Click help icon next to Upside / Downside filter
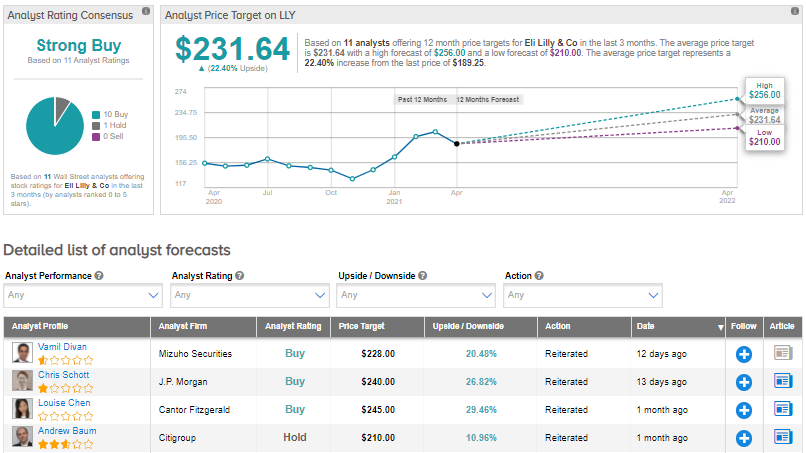The height and width of the screenshot is (453, 806). coord(423,275)
